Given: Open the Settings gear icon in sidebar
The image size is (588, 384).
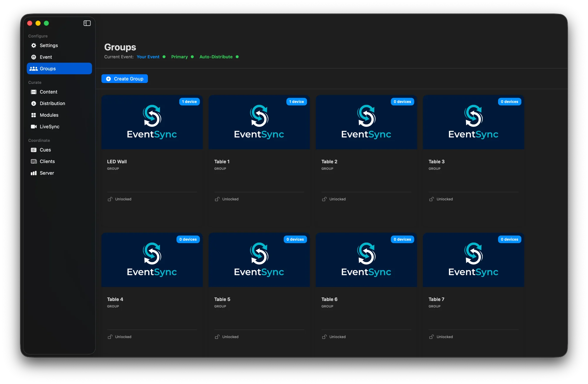Looking at the screenshot, I should point(33,45).
